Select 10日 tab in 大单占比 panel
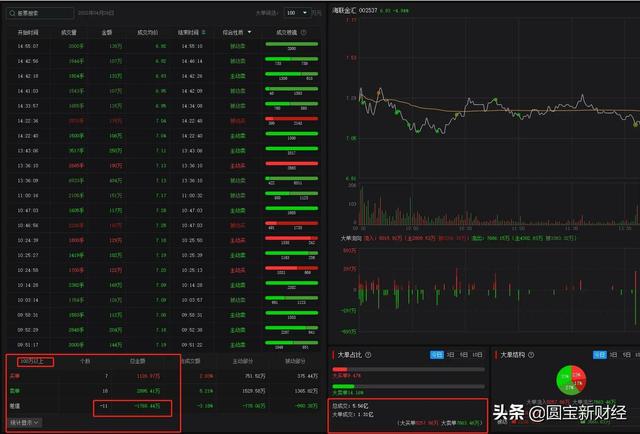The width and height of the screenshot is (640, 434). coord(478,355)
